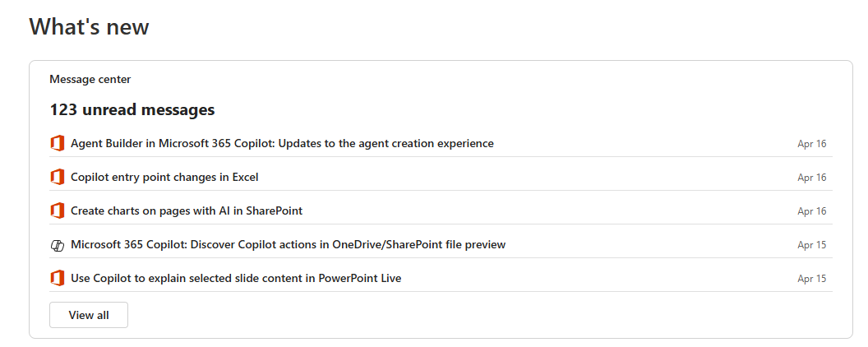
Task: Click the 'What's new' page heading
Action: pyautogui.click(x=89, y=27)
